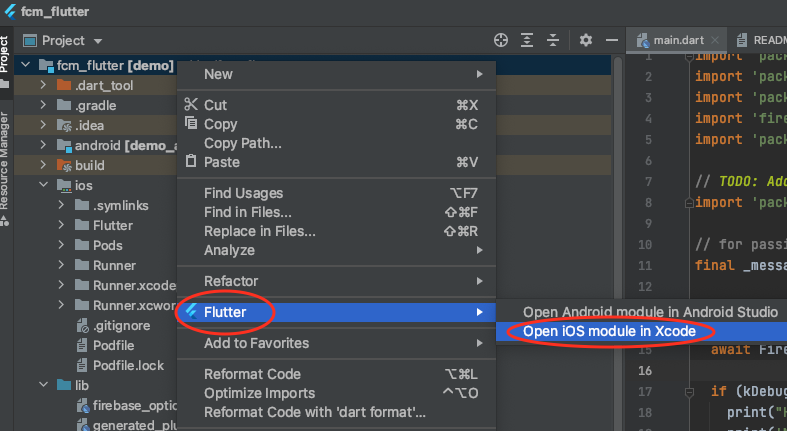
Task: Click the Flutter logo in the title bar
Action: (12, 12)
